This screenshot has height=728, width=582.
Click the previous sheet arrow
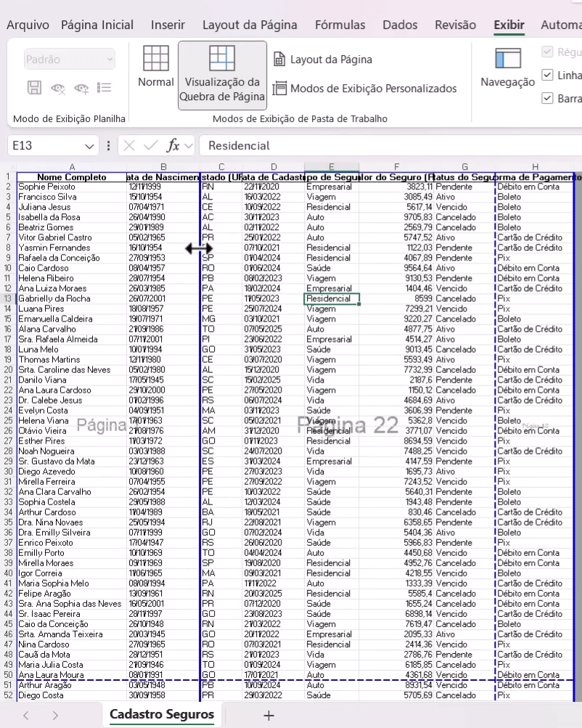26,716
